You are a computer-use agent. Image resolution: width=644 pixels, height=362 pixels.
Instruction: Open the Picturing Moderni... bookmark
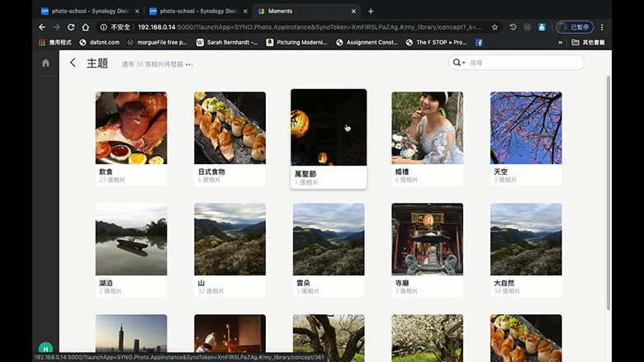pos(296,42)
